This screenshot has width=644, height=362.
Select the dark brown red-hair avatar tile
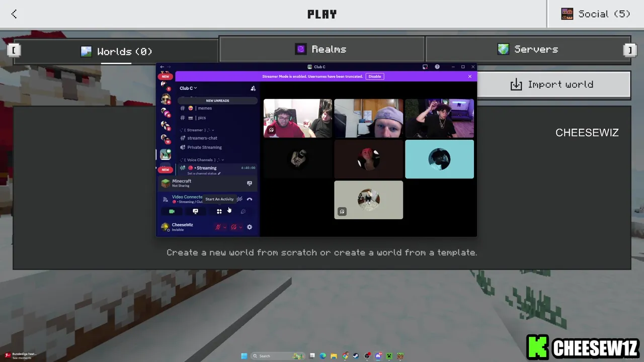click(x=369, y=159)
